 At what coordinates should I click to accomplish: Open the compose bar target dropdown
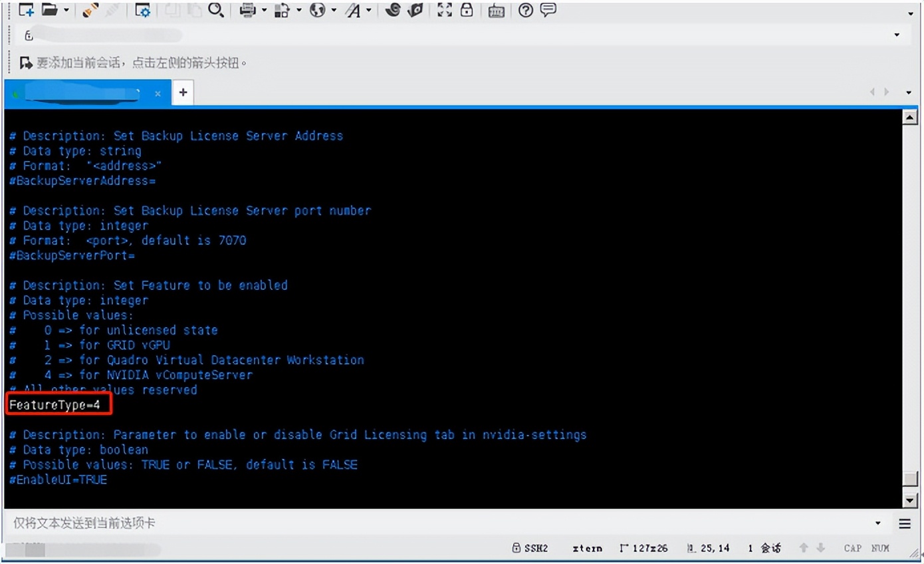tap(877, 523)
